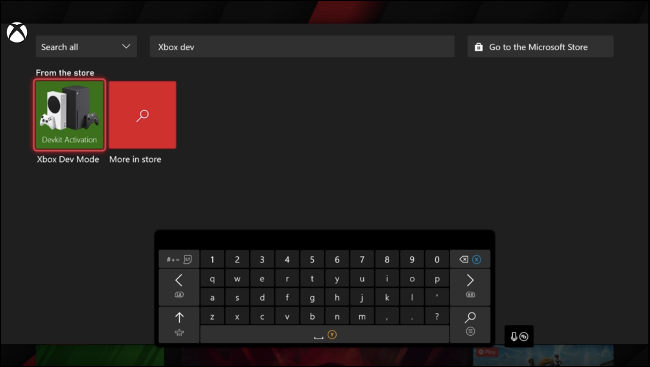Tap the e key

262,279
